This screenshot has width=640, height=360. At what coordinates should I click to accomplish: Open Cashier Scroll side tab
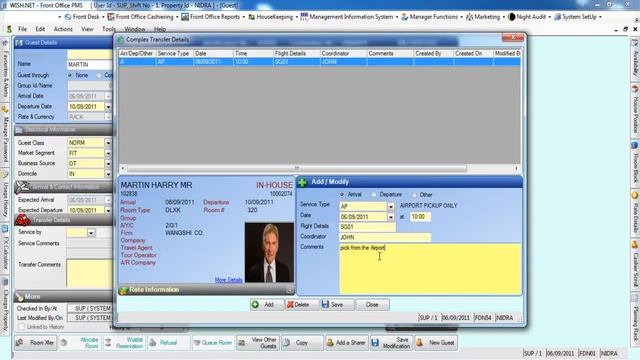click(635, 265)
